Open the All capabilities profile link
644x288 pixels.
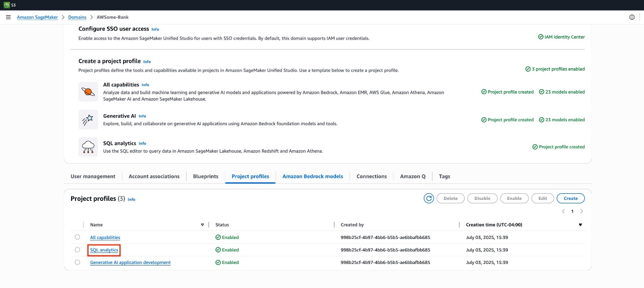pyautogui.click(x=105, y=237)
